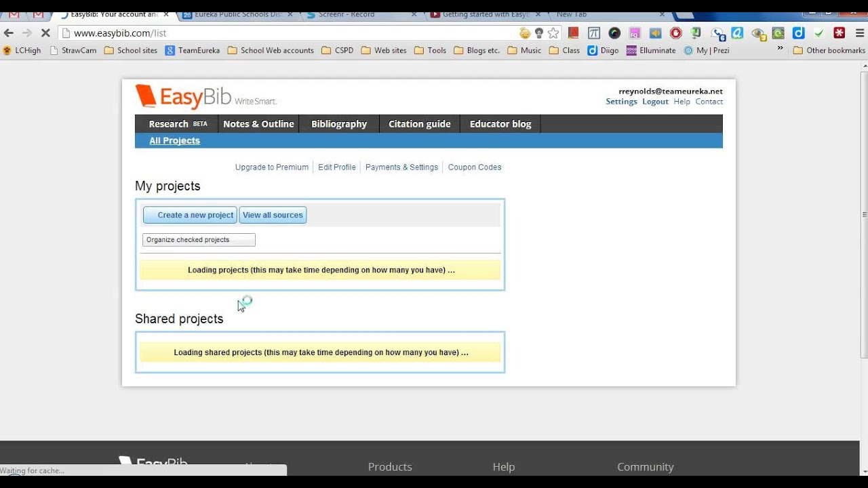Click the phone chat extension with badge 6
The width and height of the screenshot is (868, 488).
coord(718,33)
